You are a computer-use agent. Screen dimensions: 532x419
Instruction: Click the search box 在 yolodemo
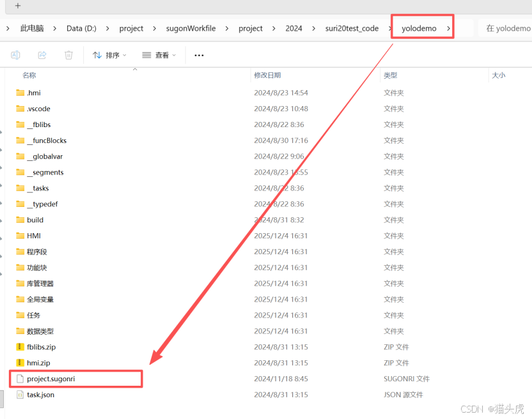tap(505, 29)
